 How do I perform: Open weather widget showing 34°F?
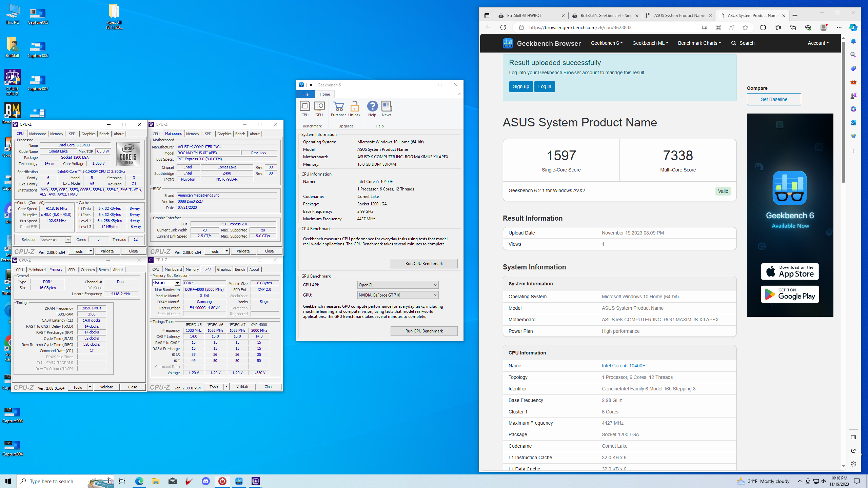763,481
